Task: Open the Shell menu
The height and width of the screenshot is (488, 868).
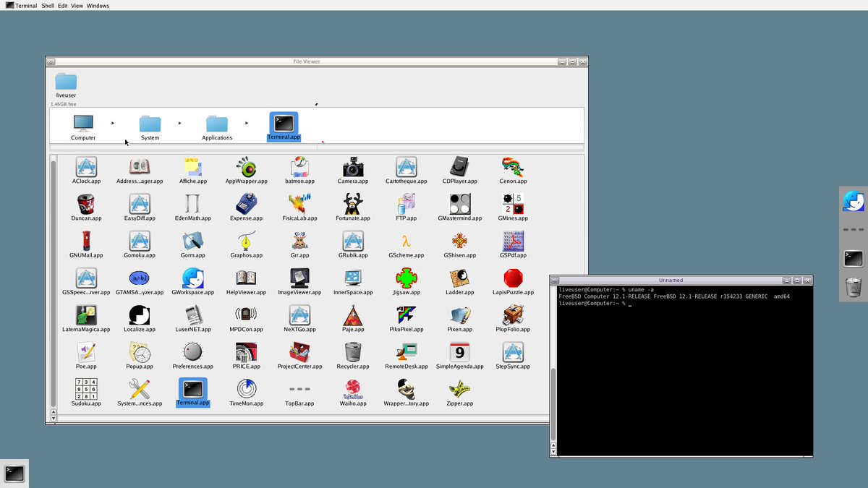Action: tap(46, 4)
